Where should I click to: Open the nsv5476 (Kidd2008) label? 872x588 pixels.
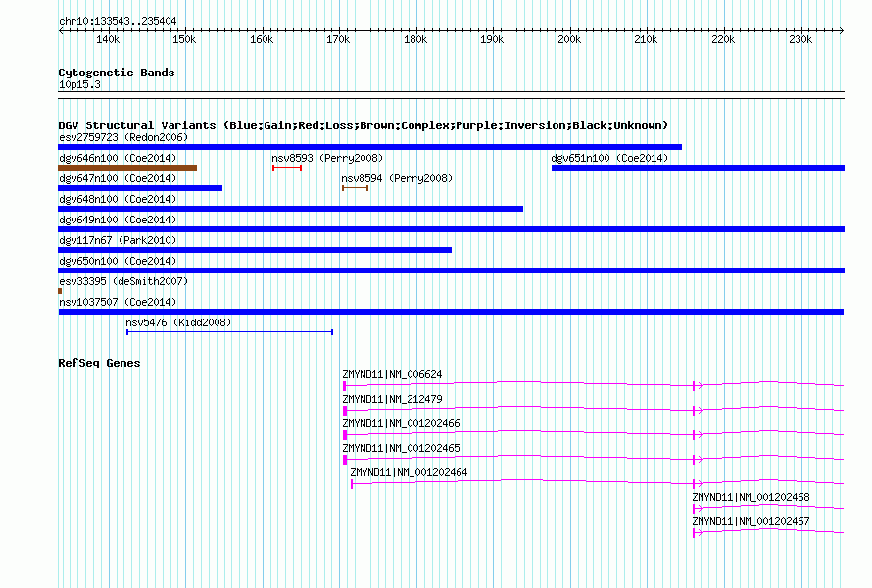pyautogui.click(x=178, y=322)
